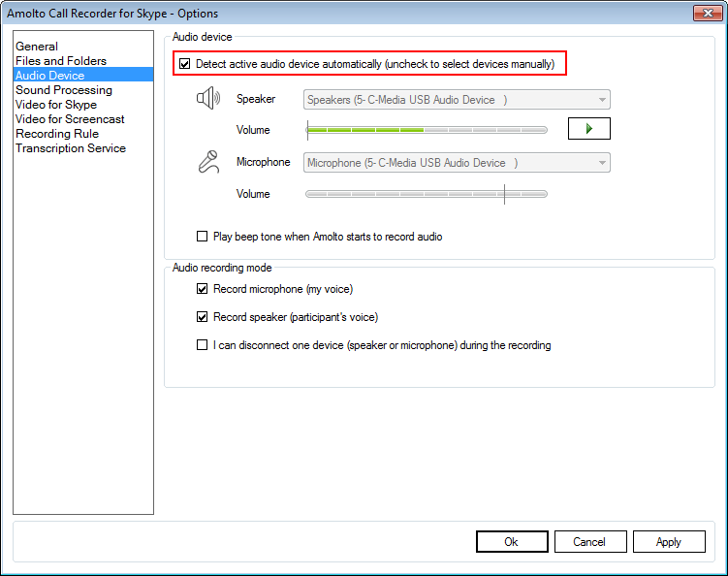Uncheck Detect active audio device automatically
728x576 pixels.
tap(185, 64)
